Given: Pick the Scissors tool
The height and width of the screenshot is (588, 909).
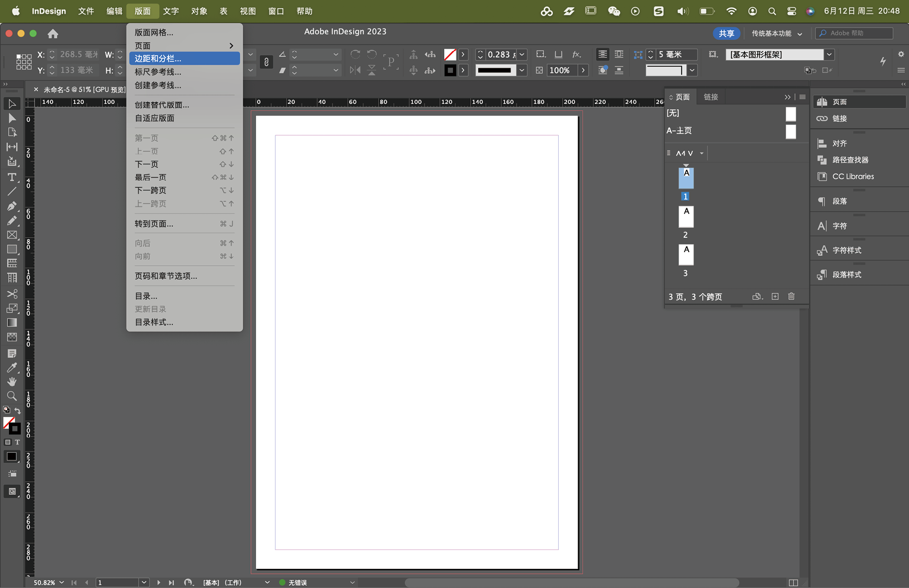Looking at the screenshot, I should pos(12,294).
